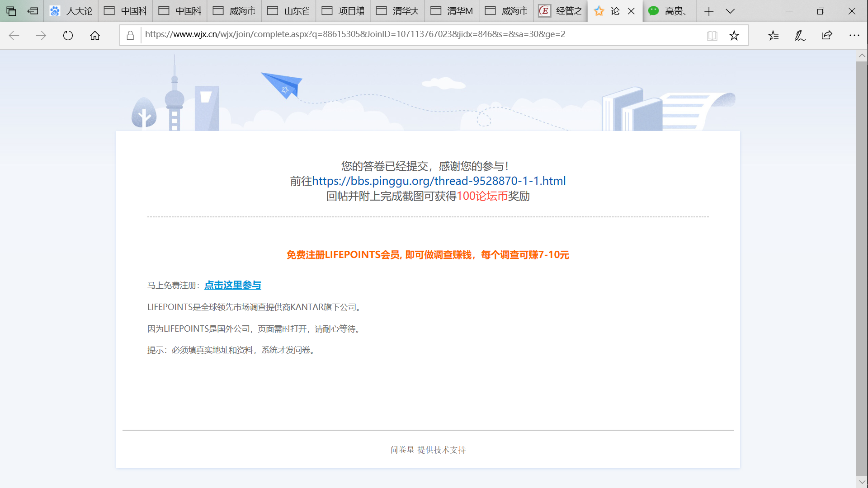Click the scrollbar down arrow
Viewport: 868px width, 488px height.
click(862, 482)
